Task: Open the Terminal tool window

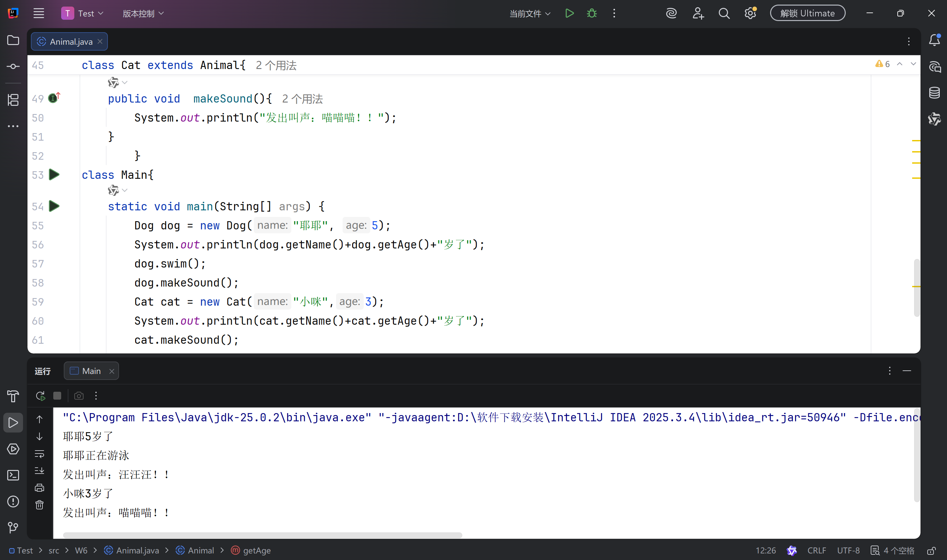Action: [x=13, y=475]
